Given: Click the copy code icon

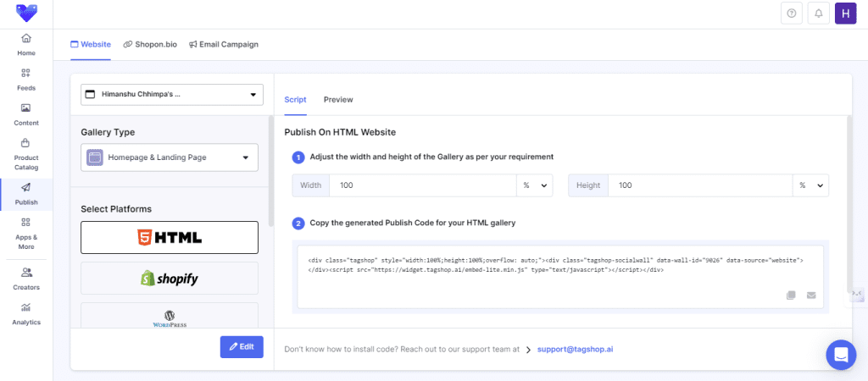Looking at the screenshot, I should pos(791,295).
